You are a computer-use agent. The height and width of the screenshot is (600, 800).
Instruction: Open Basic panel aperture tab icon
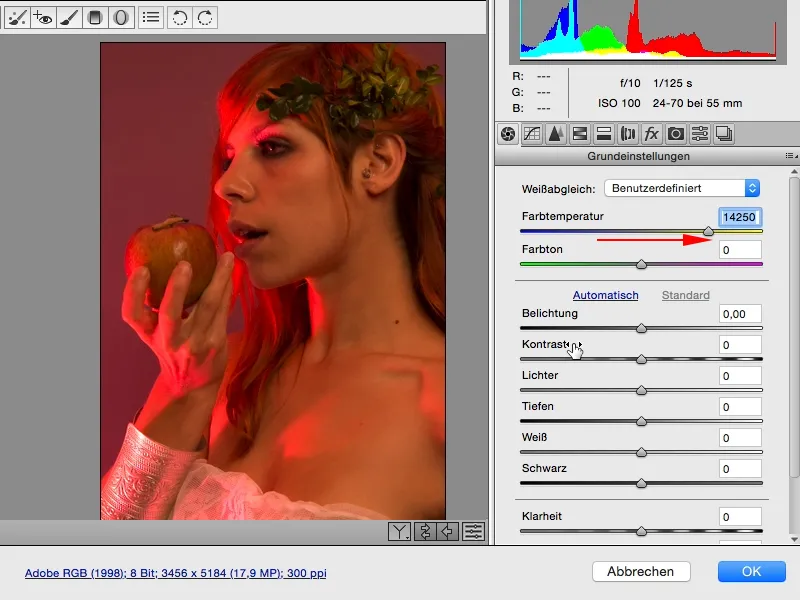[x=508, y=134]
